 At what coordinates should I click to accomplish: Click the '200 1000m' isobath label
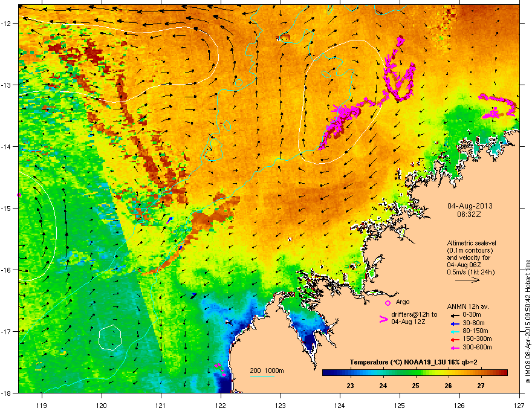(x=267, y=371)
